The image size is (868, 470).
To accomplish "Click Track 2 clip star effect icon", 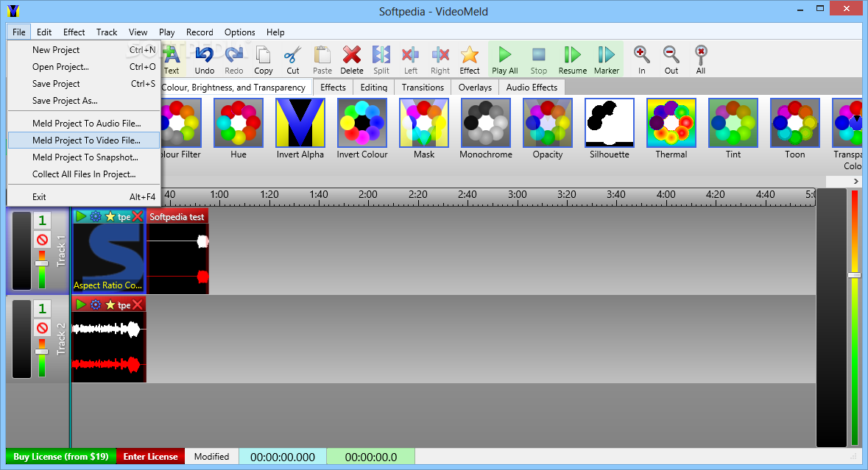I will [x=110, y=304].
